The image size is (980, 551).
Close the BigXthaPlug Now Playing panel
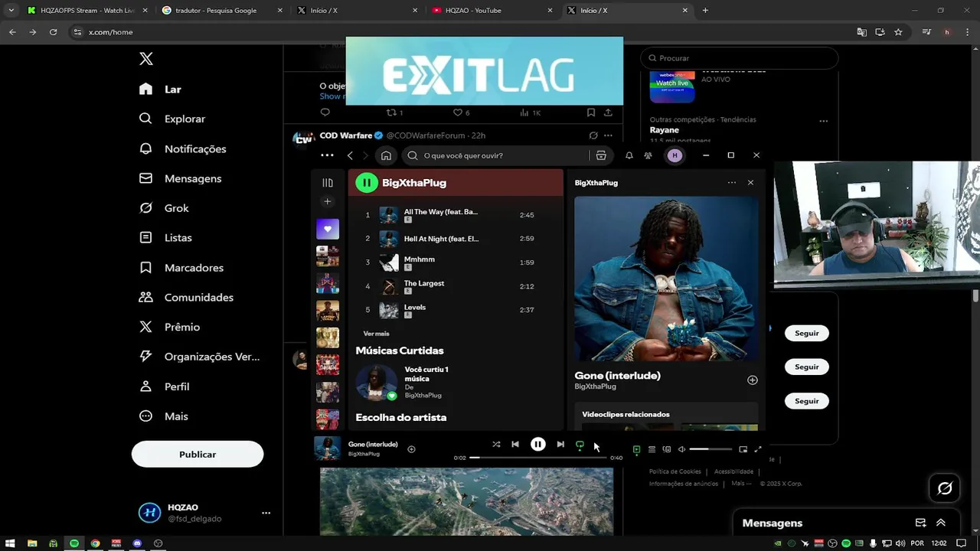pos(750,182)
